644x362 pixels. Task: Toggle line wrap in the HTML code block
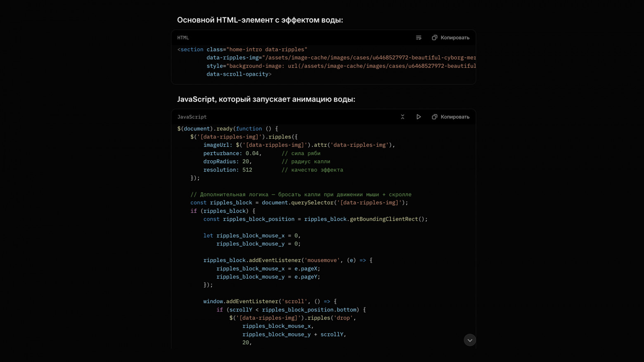click(419, 38)
